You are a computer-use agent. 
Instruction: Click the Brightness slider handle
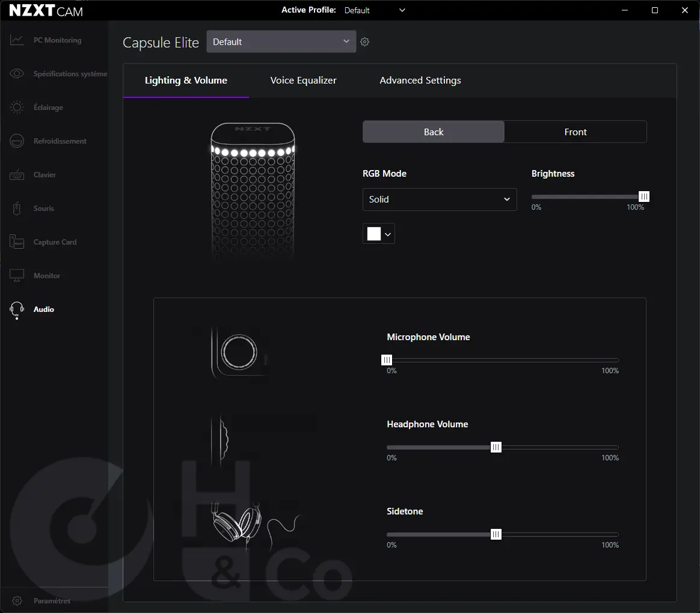643,197
